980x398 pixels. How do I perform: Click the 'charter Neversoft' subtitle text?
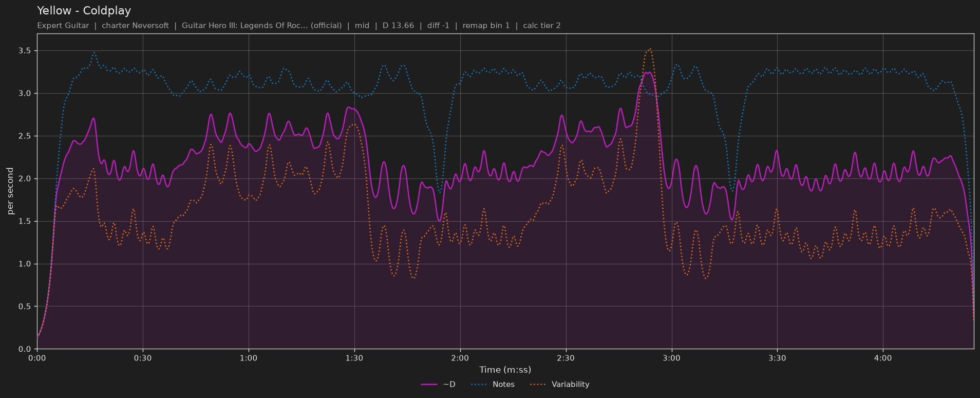(x=135, y=26)
